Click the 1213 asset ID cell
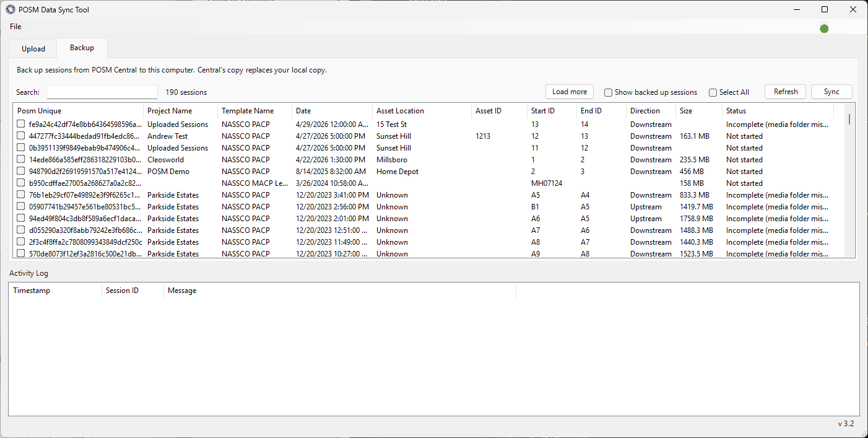Image resolution: width=868 pixels, height=438 pixels. coord(483,136)
